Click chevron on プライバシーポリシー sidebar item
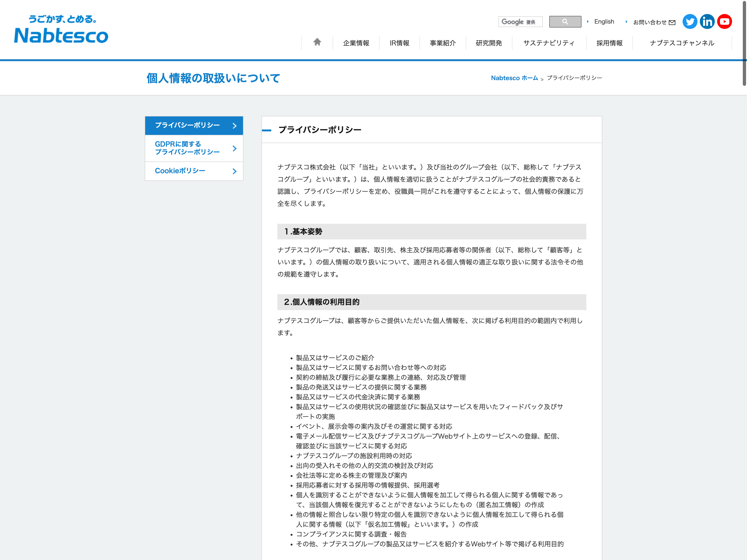Screen dimensions: 747x560 tap(234, 126)
